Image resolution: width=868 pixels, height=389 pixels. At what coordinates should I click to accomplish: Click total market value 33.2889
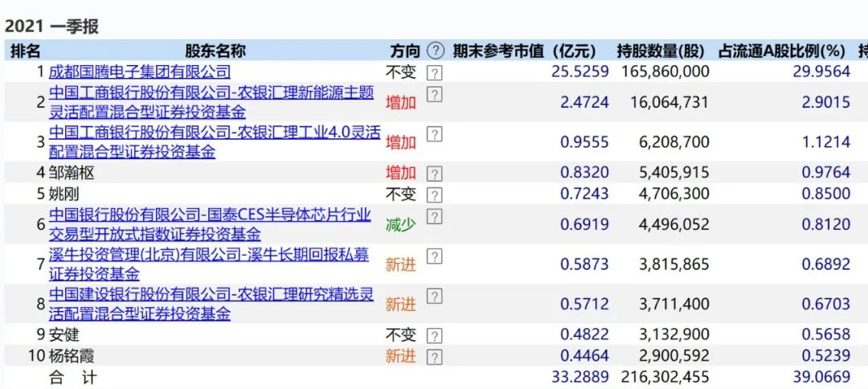point(579,378)
